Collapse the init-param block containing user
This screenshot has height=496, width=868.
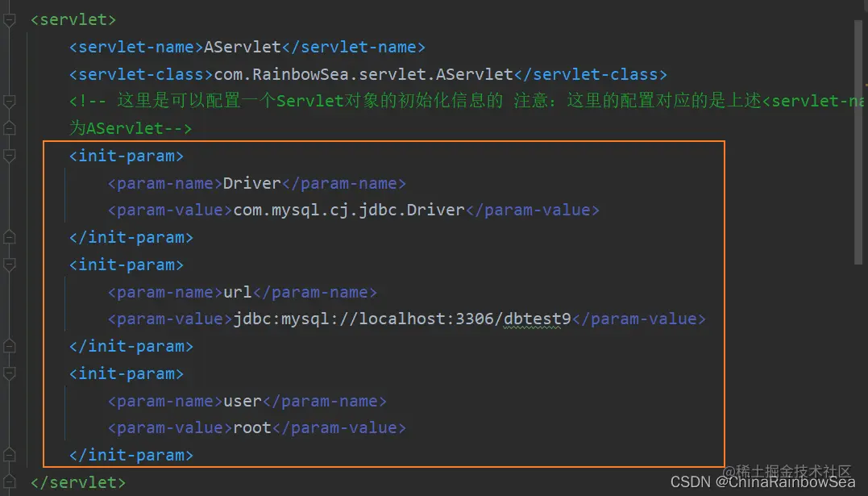click(x=10, y=373)
